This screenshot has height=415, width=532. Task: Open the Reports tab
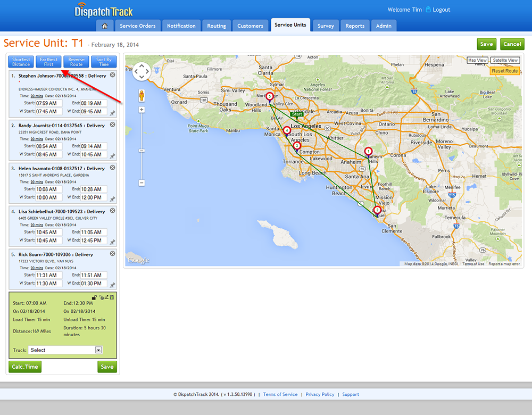354,25
